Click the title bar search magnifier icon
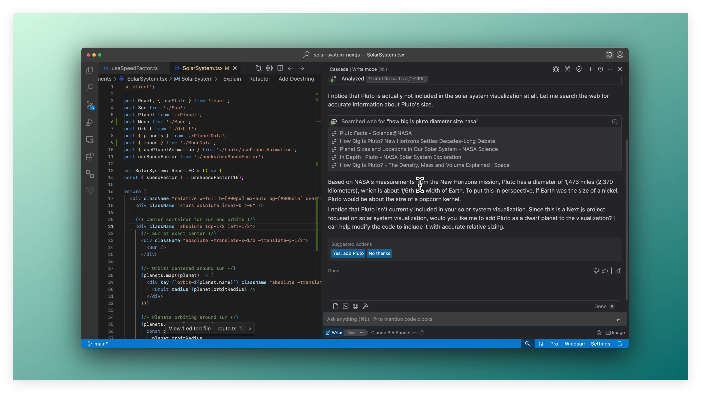 (306, 55)
